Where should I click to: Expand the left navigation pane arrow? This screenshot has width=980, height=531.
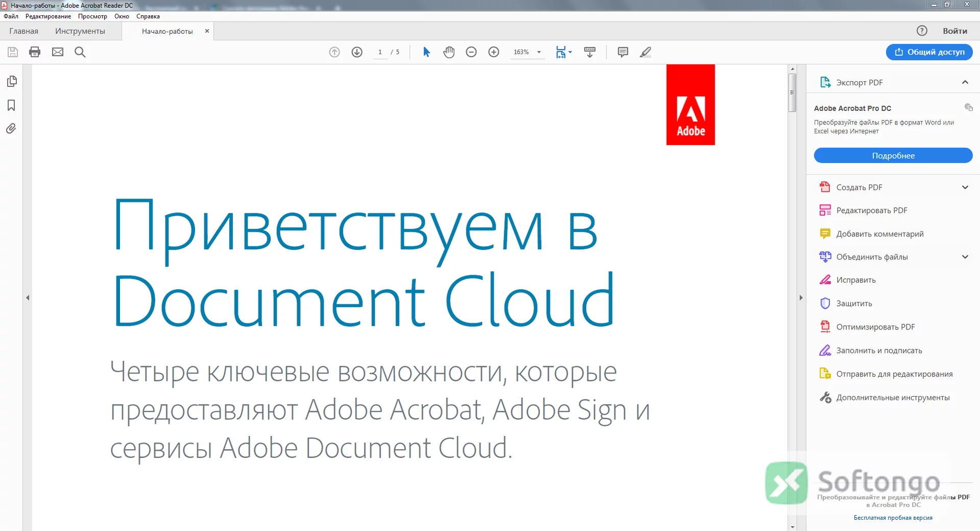[28, 298]
